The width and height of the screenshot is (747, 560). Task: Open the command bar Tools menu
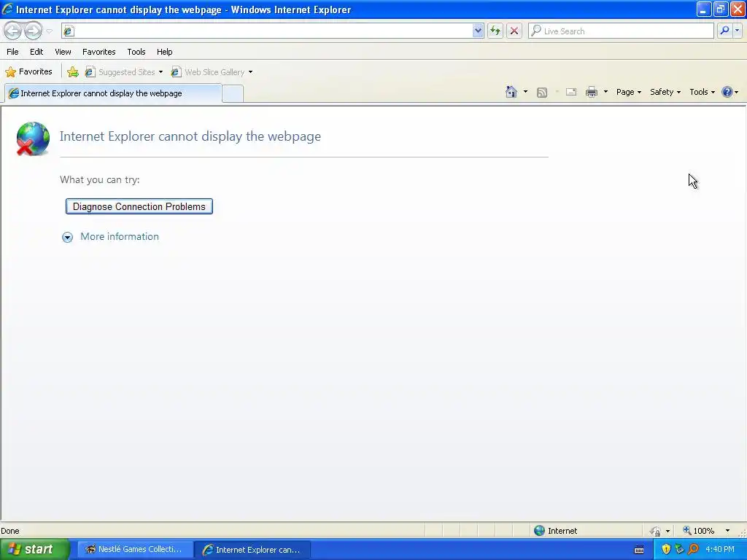pyautogui.click(x=703, y=92)
